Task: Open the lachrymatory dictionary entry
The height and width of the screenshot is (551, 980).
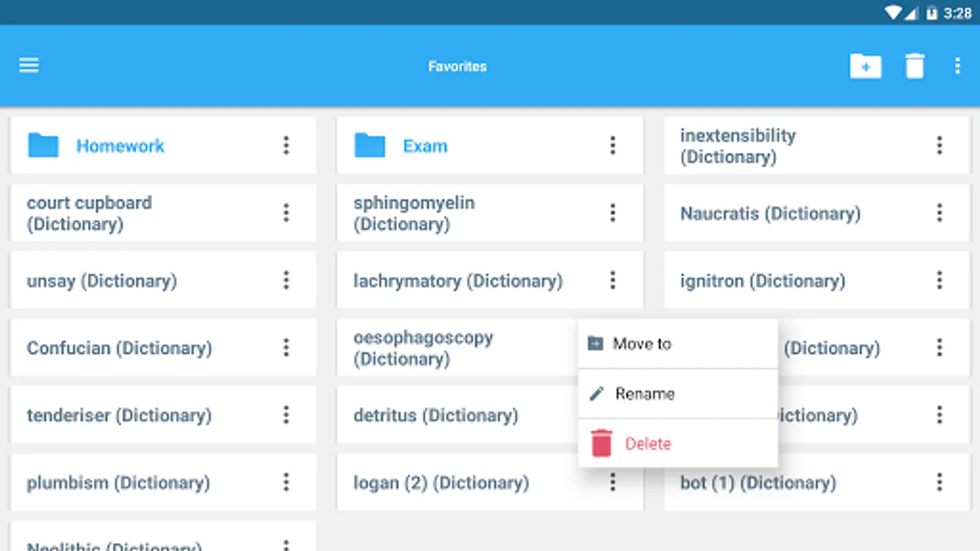Action: tap(458, 281)
